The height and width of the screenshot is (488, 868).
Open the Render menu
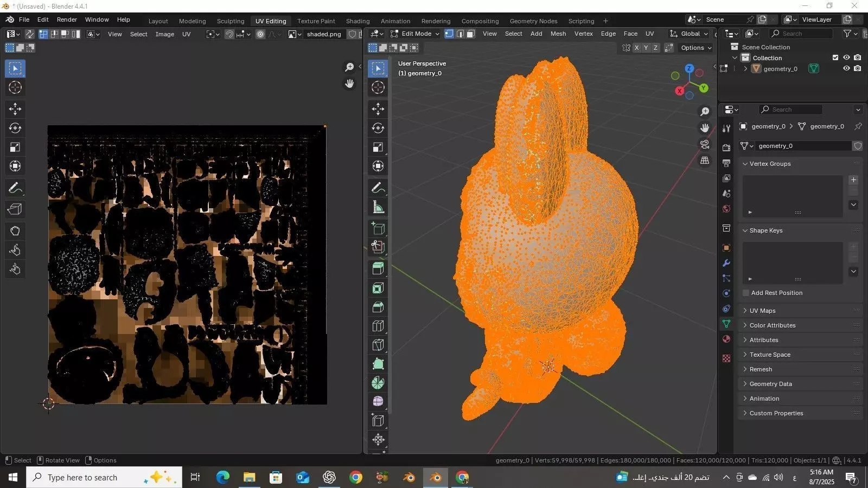click(67, 20)
